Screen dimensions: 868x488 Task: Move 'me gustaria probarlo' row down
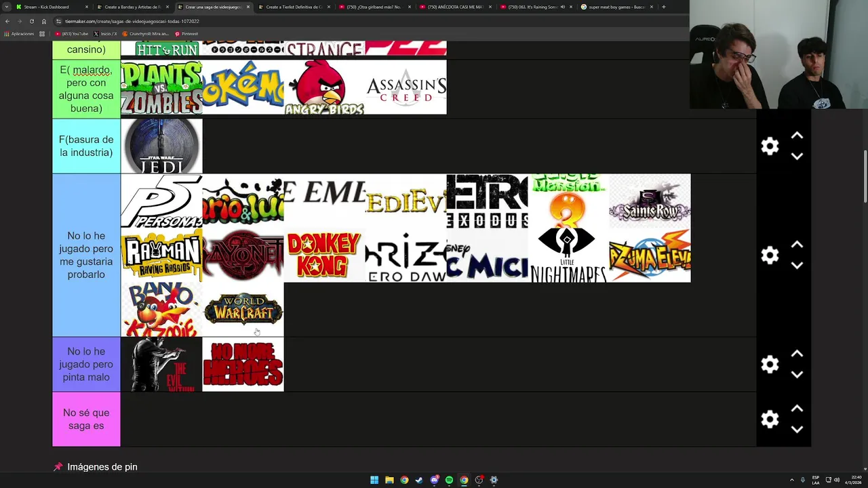point(797,265)
